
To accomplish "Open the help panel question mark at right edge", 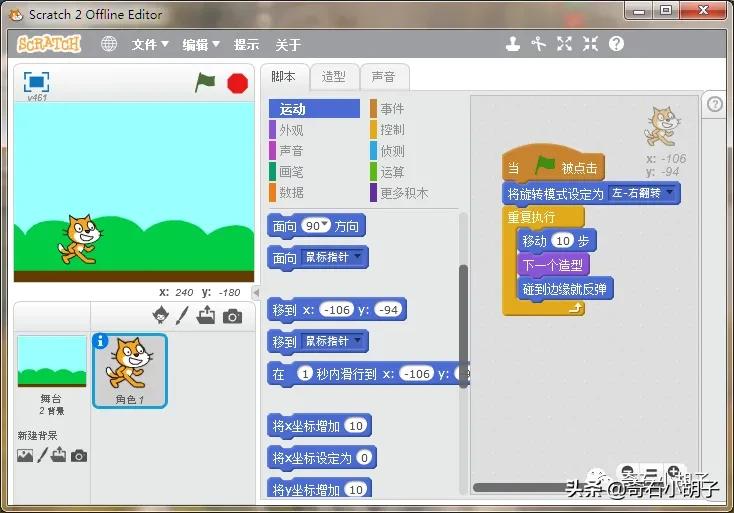I will pos(714,104).
